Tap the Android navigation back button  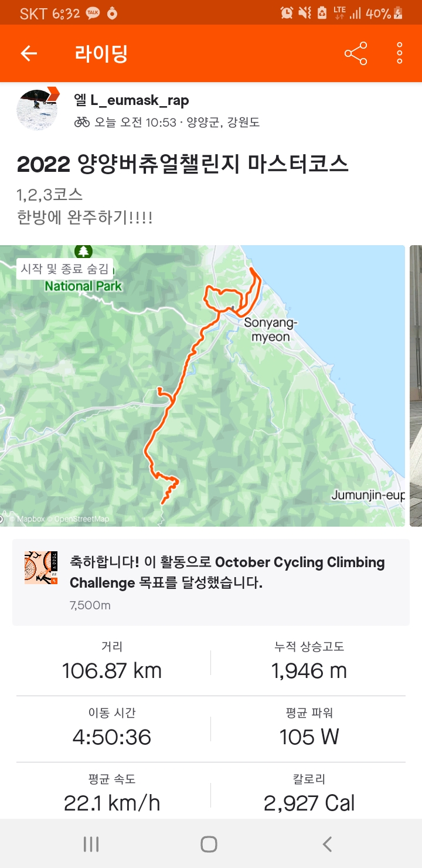click(328, 844)
